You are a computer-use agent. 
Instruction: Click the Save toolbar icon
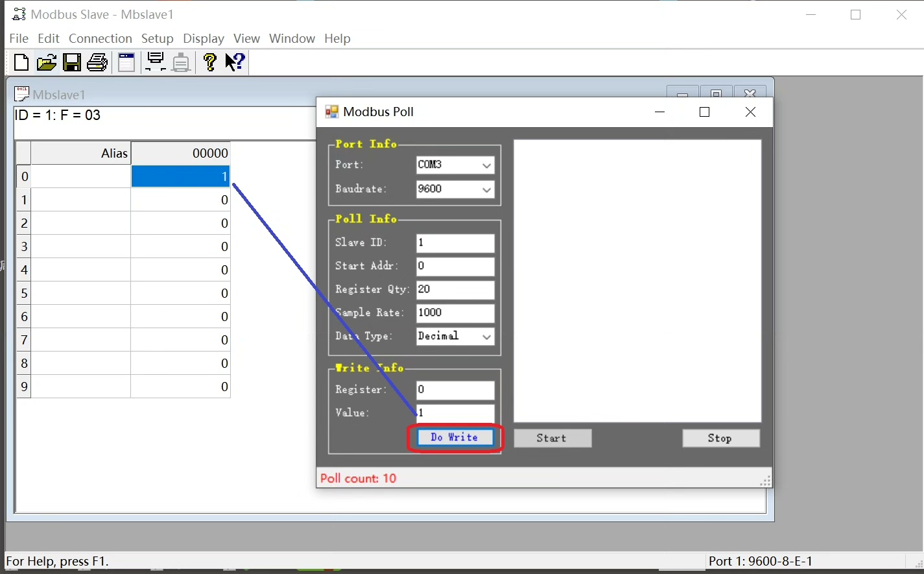71,62
